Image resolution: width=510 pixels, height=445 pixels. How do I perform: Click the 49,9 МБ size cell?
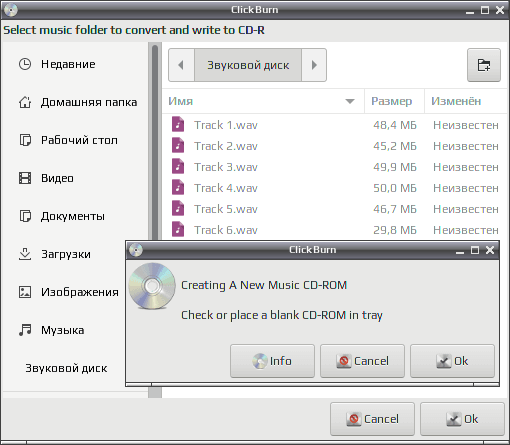click(x=395, y=167)
